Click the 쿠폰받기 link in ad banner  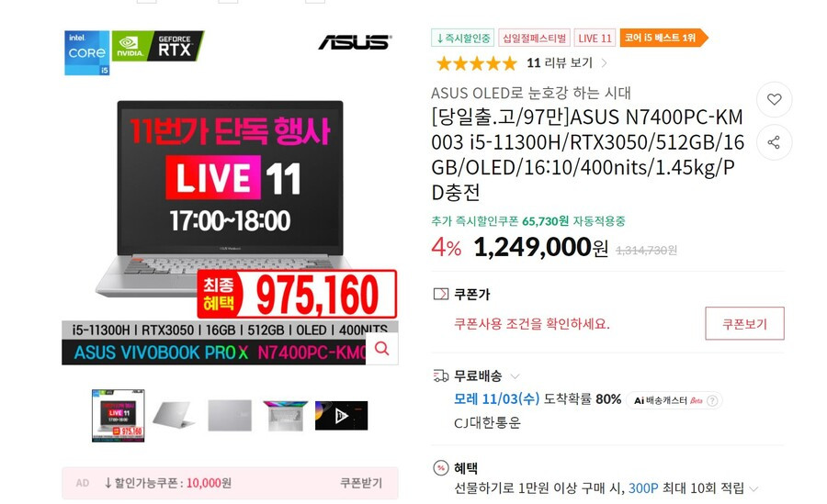click(361, 483)
